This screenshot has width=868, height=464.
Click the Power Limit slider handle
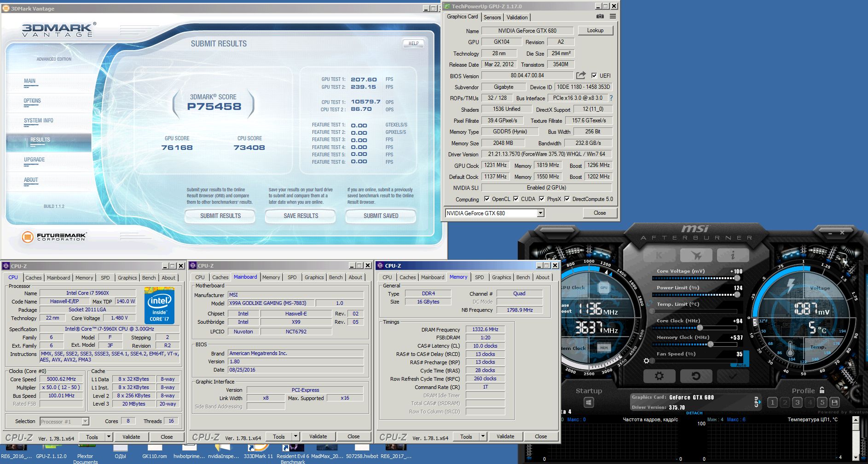[x=737, y=295]
